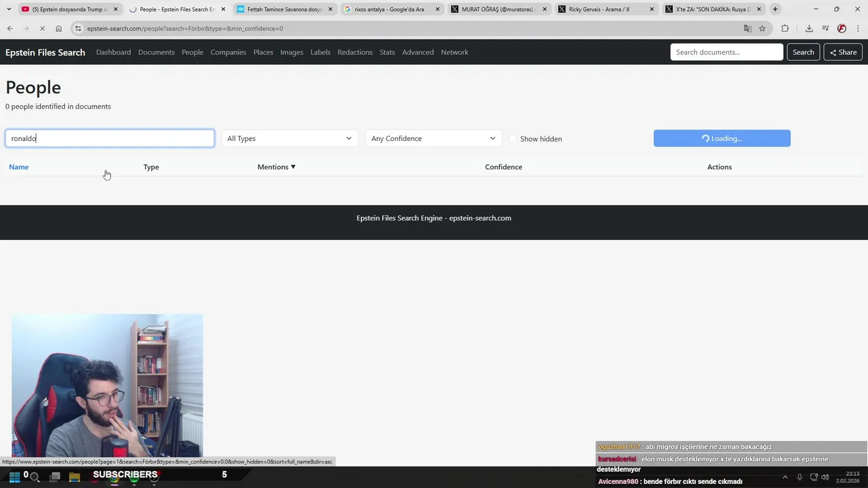Open the Network nav link
Viewport: 868px width, 488px height.
click(454, 52)
